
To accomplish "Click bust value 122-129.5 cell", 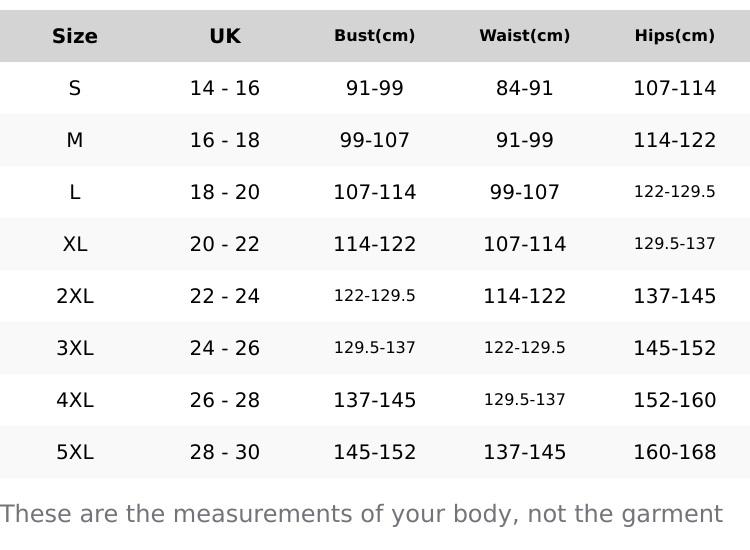I will 375,296.
